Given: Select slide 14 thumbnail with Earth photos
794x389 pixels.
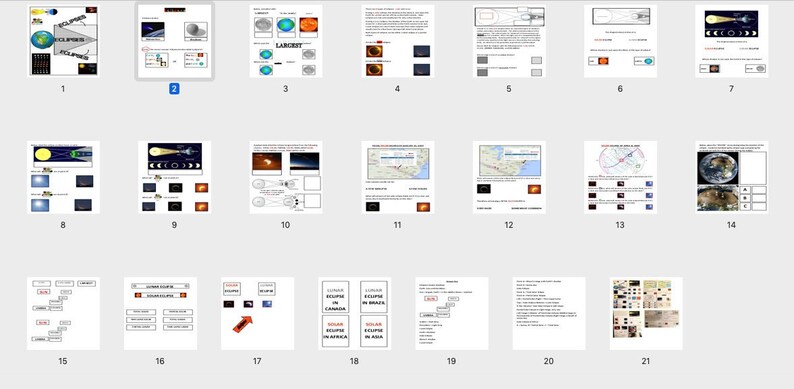Looking at the screenshot, I should tap(731, 177).
